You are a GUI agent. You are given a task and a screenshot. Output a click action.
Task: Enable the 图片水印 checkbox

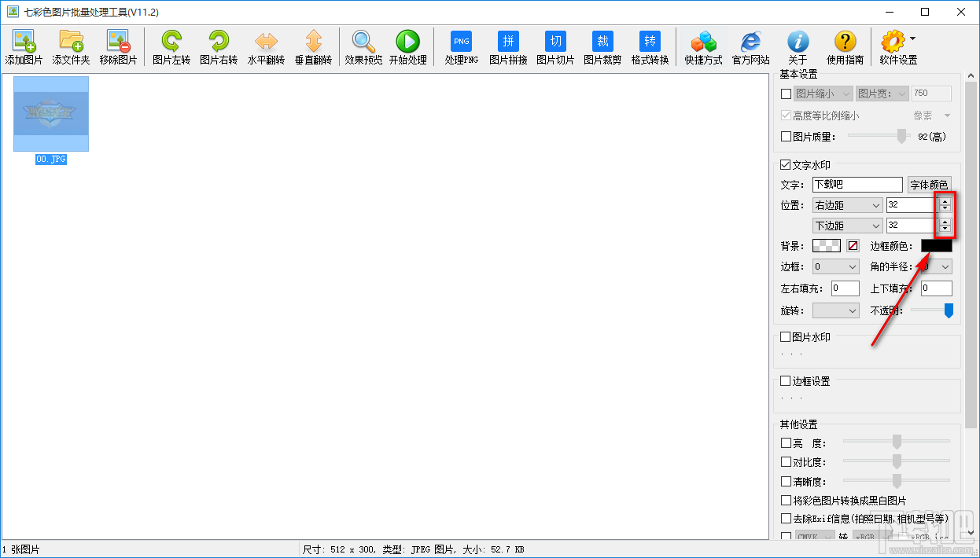click(786, 336)
